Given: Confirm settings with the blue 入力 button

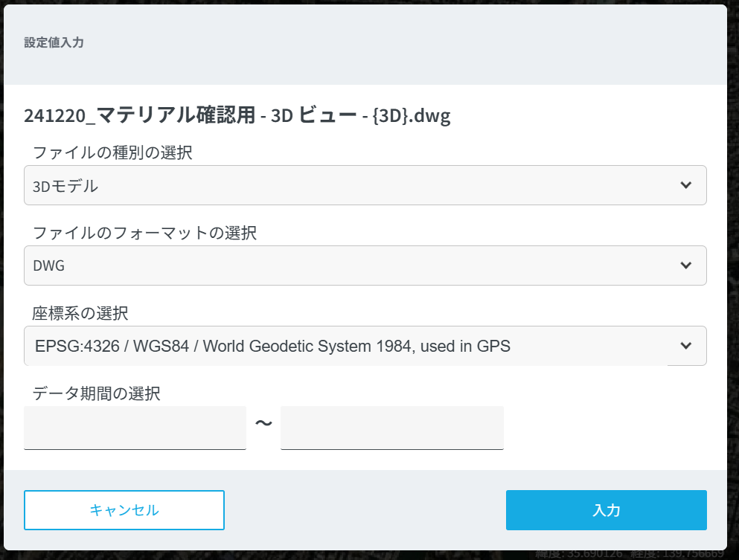Looking at the screenshot, I should (606, 510).
